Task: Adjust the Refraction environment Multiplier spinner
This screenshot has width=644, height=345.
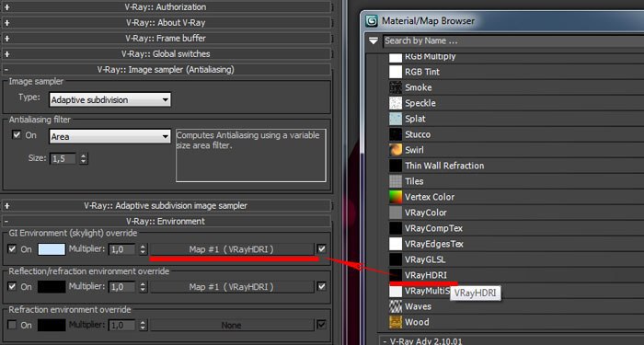Action: (143, 326)
